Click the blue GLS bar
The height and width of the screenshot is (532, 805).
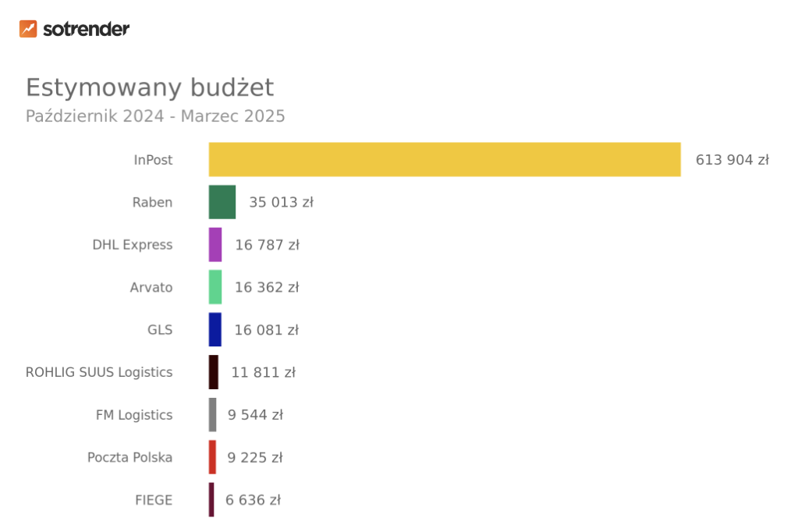pyautogui.click(x=215, y=330)
